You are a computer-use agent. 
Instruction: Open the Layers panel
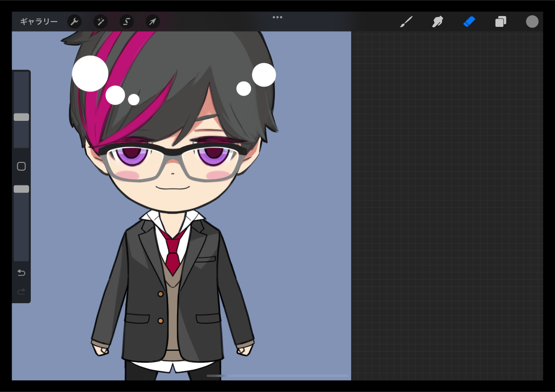click(501, 22)
